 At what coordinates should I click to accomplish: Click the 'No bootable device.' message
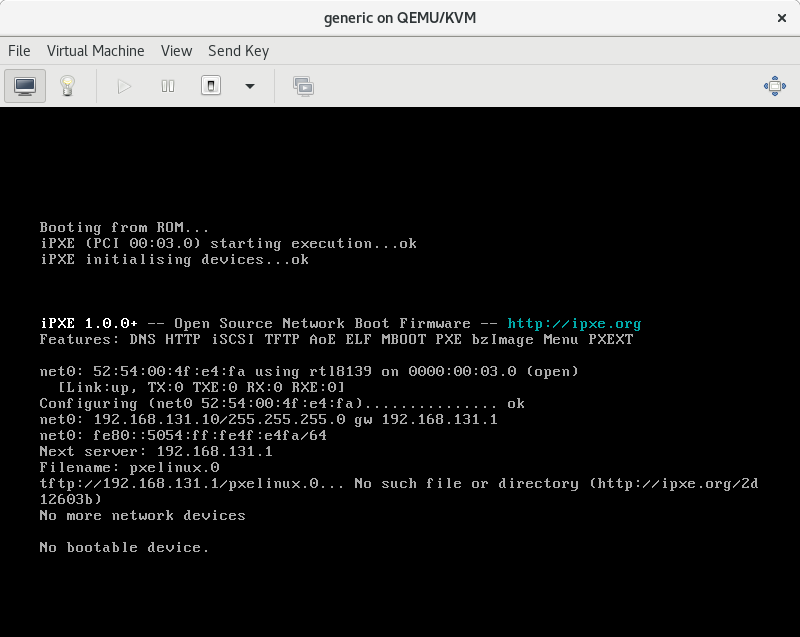pyautogui.click(x=124, y=547)
